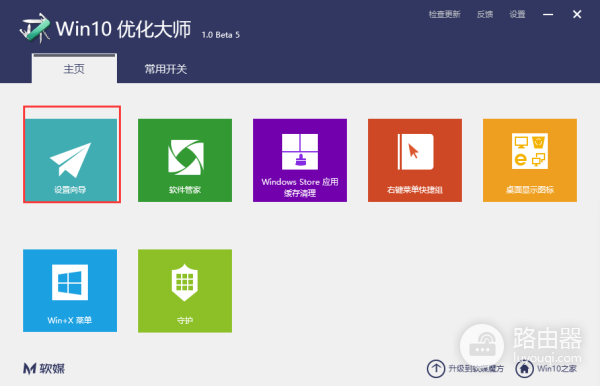Open 设置 from the title bar

click(x=517, y=15)
